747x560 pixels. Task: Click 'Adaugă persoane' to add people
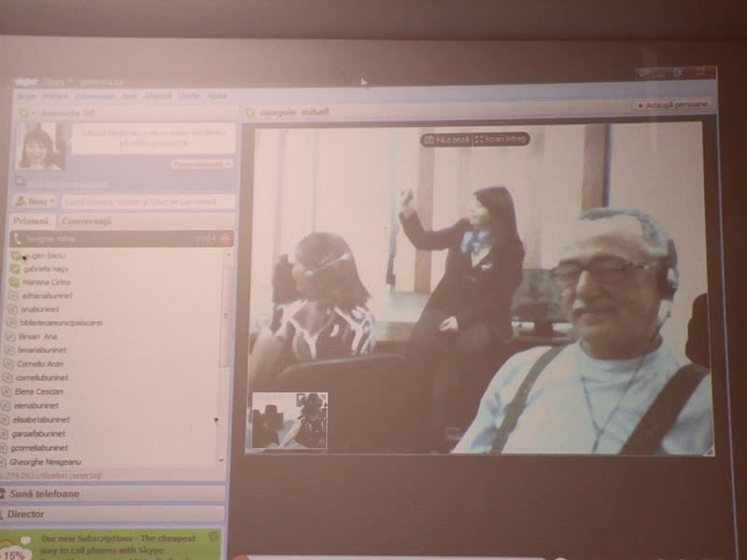click(672, 105)
